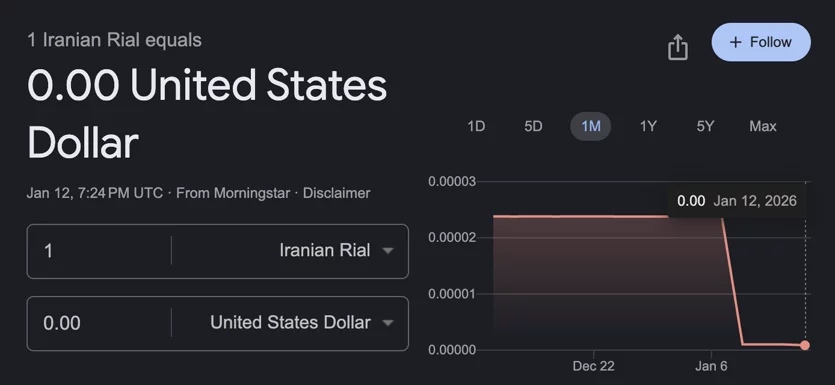Viewport: 835px width, 385px height.
Task: Click the share icon next to Follow
Action: click(x=677, y=47)
